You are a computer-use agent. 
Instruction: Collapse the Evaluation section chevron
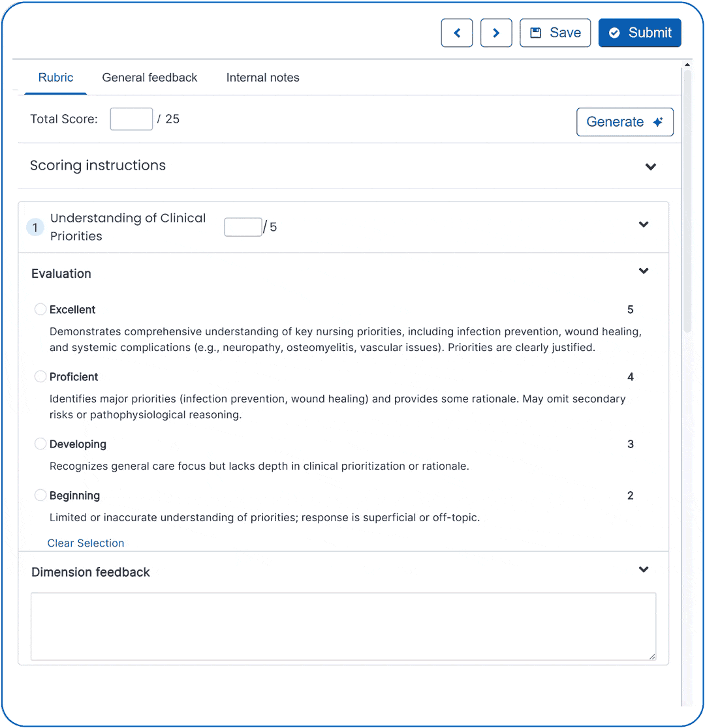[644, 271]
